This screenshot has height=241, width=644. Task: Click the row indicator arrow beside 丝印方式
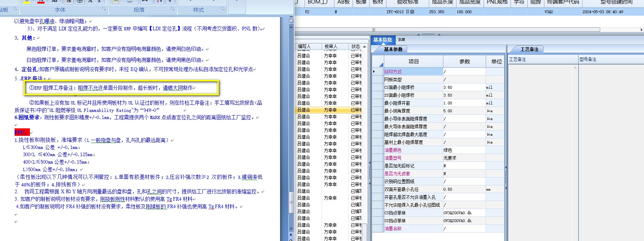coord(374,72)
